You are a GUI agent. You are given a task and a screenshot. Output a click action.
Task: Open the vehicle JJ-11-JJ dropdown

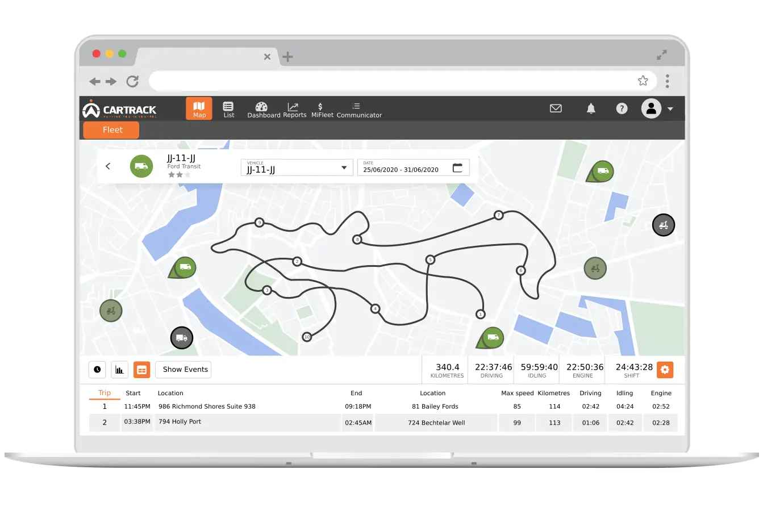pos(297,167)
